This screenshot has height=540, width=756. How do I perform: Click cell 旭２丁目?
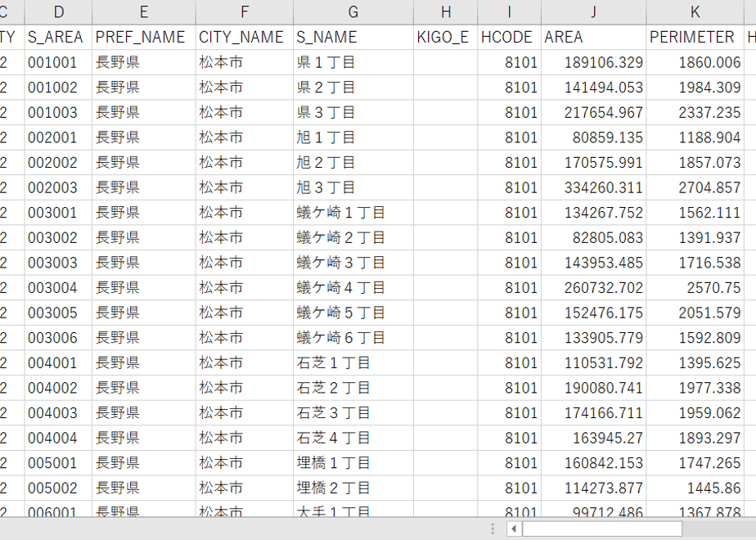(x=353, y=163)
